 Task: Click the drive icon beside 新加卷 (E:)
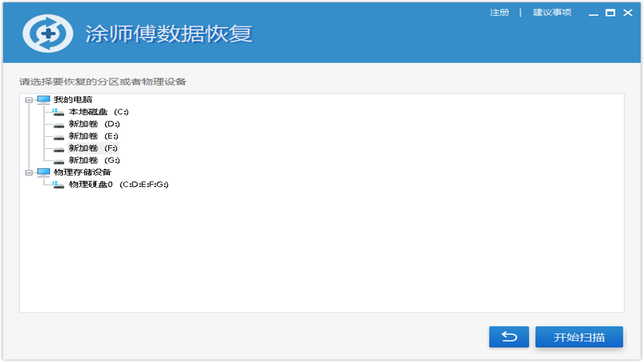[59, 136]
